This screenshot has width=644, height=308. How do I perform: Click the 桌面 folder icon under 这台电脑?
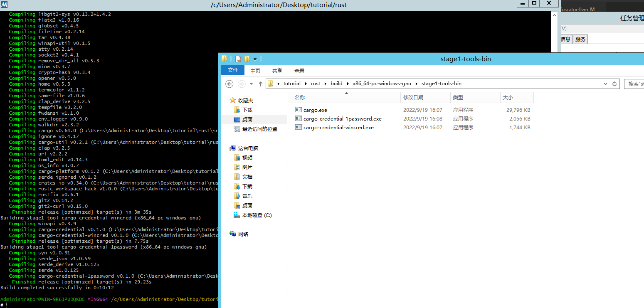coord(237,205)
